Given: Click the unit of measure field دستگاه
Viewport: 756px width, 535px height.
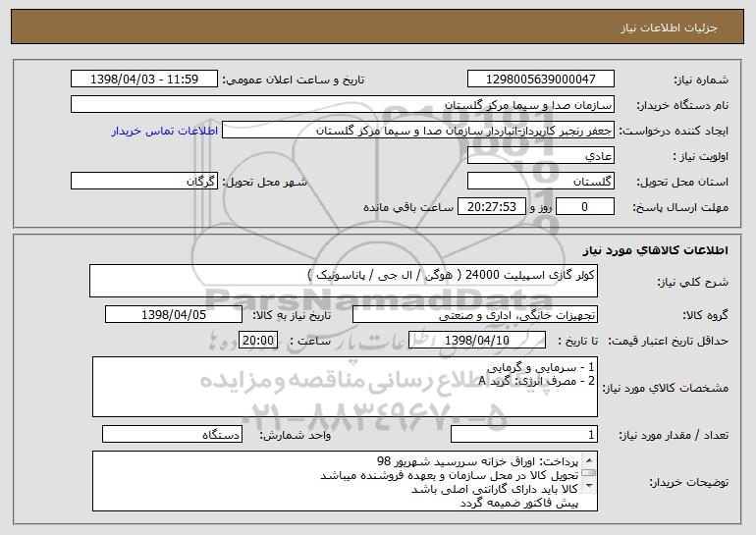Looking at the screenshot, I should (172, 434).
